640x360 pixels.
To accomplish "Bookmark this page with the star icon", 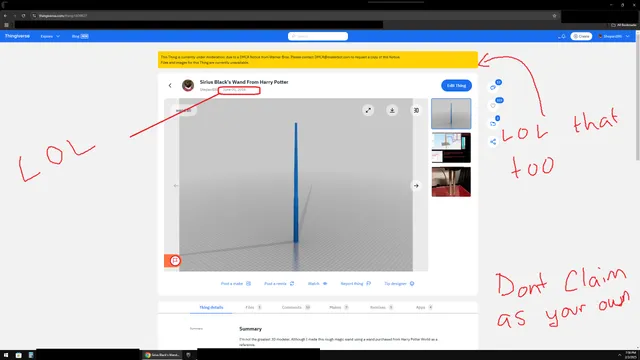I will click(554, 16).
